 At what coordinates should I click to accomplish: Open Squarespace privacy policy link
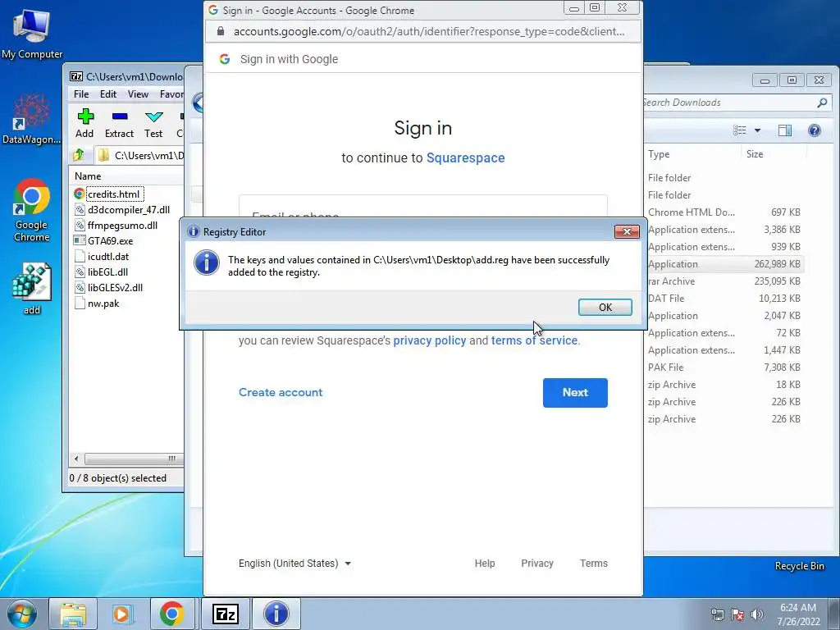click(430, 340)
